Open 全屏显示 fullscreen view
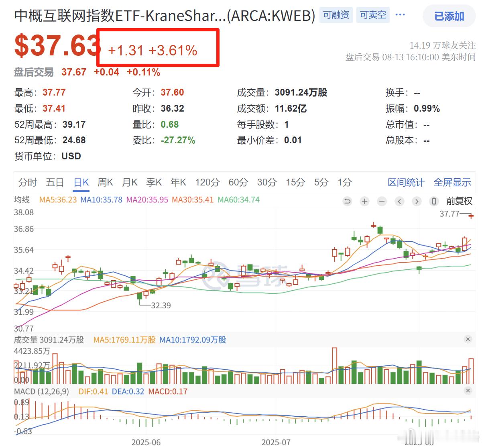484x448 pixels. [452, 182]
